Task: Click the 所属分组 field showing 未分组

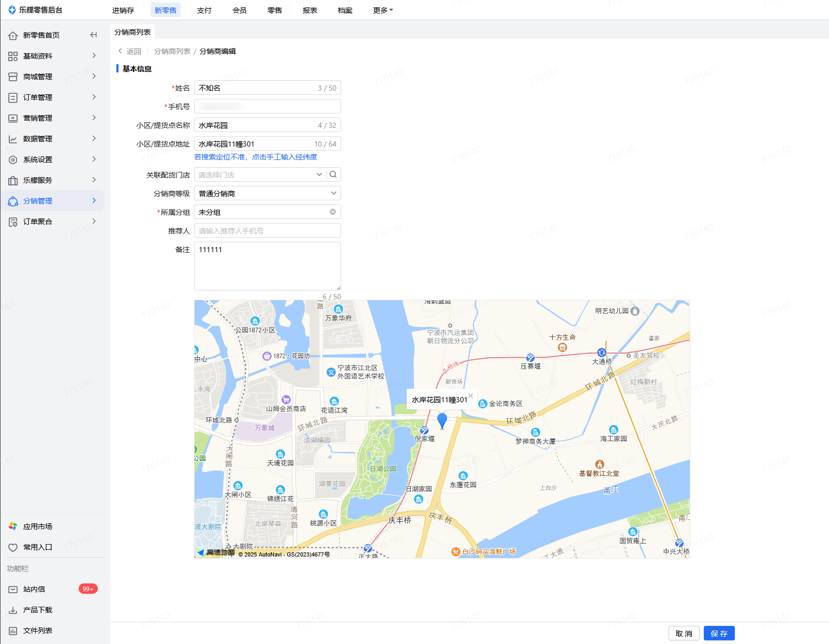Action: 268,212
